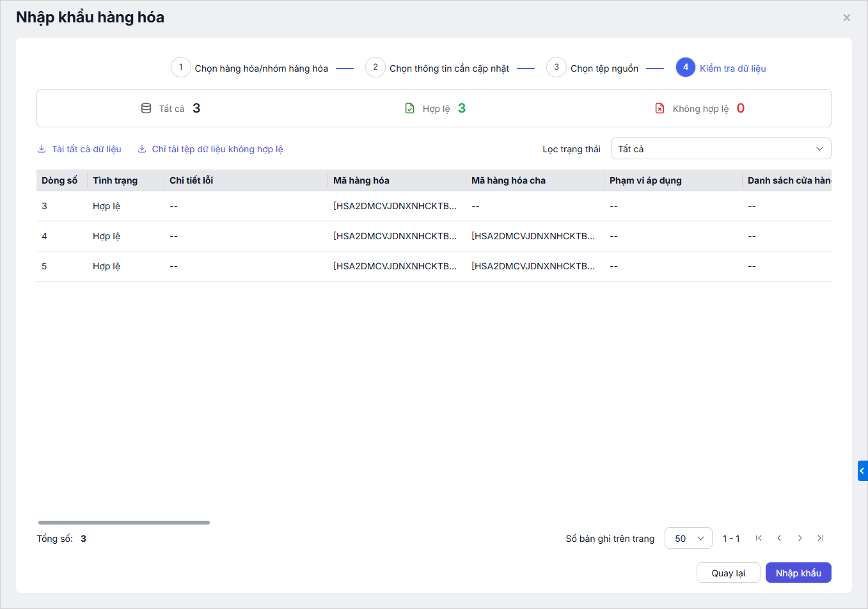The image size is (868, 609).
Task: Jump to the last page of records
Action: [x=820, y=539]
